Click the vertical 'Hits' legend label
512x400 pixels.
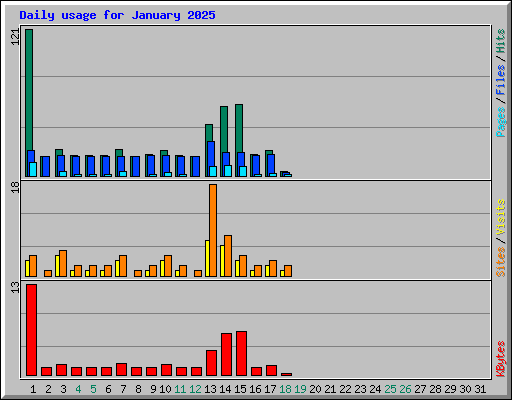[500, 41]
